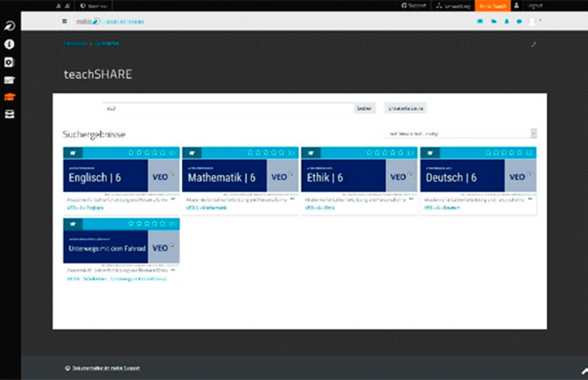588x380 pixels.
Task: Click the archive box icon in sidebar
Action: tap(9, 114)
